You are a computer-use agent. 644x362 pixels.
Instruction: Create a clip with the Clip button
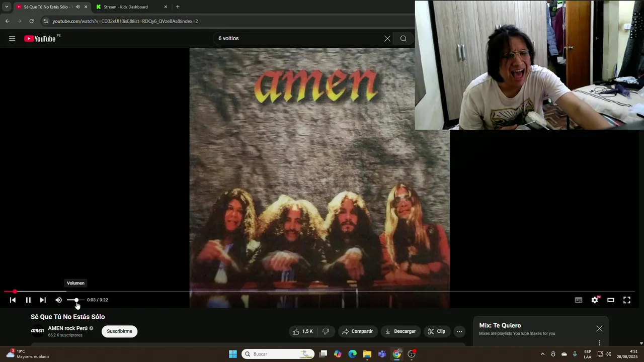(x=436, y=331)
